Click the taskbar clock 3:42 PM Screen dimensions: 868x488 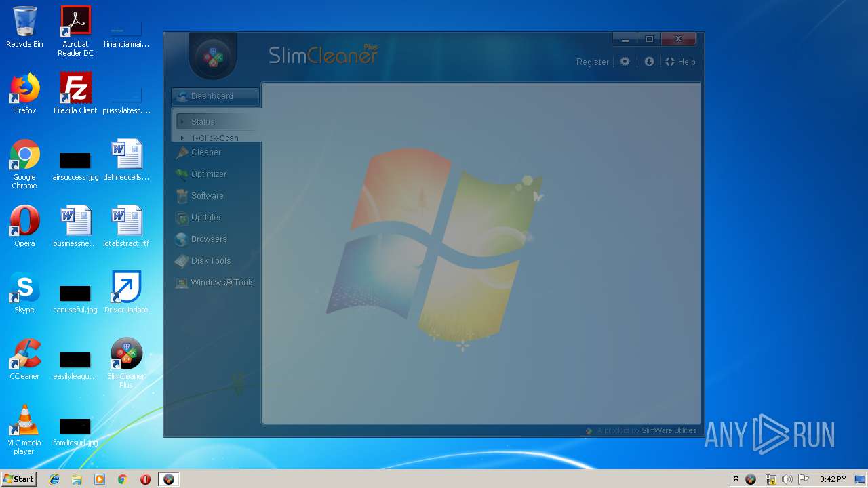tap(833, 479)
